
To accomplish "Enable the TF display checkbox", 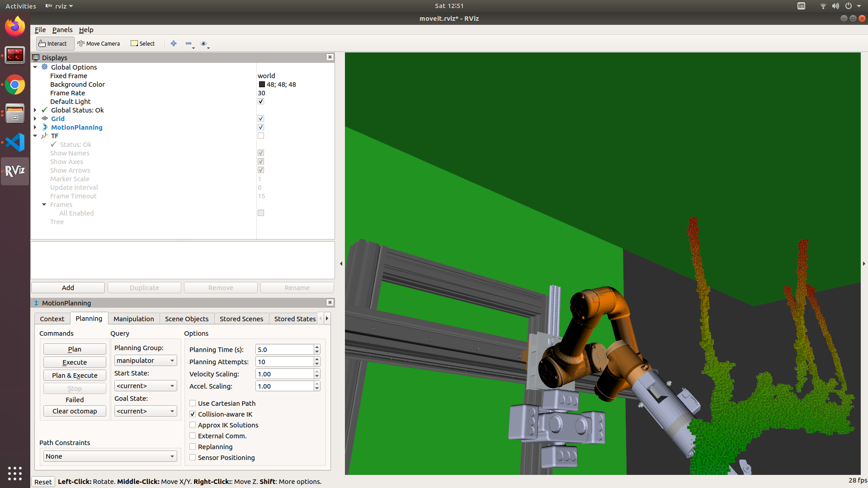I will point(261,136).
